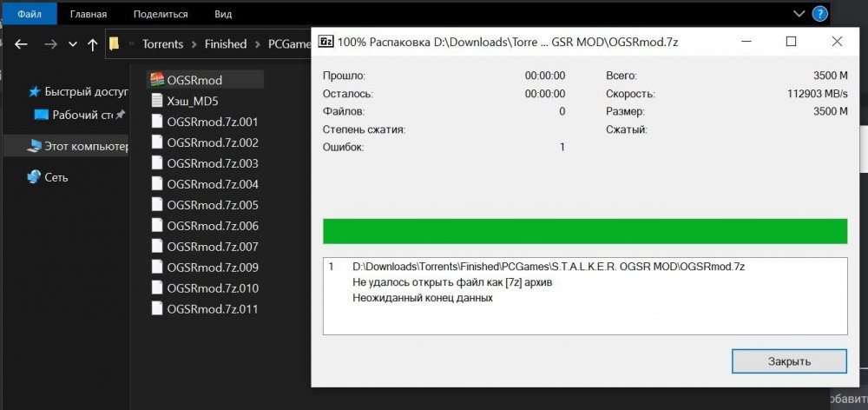The width and height of the screenshot is (868, 410).
Task: Click the green extraction progress bar
Action: [x=584, y=232]
